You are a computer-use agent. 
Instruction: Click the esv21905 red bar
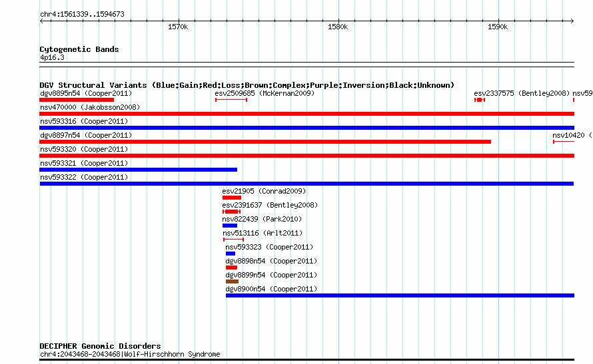(232, 198)
